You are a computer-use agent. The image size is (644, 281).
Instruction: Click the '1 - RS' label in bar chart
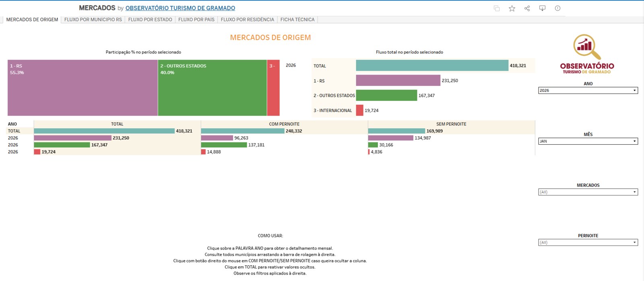point(319,81)
